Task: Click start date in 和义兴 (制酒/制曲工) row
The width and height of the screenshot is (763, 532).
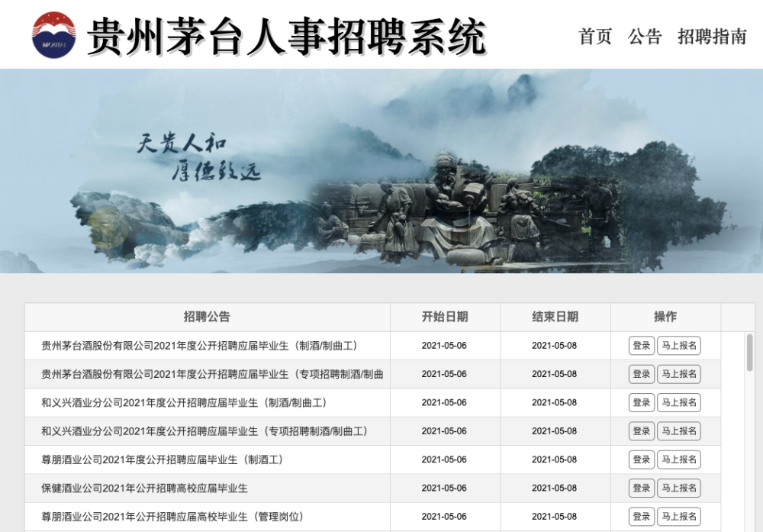Action: [x=444, y=402]
